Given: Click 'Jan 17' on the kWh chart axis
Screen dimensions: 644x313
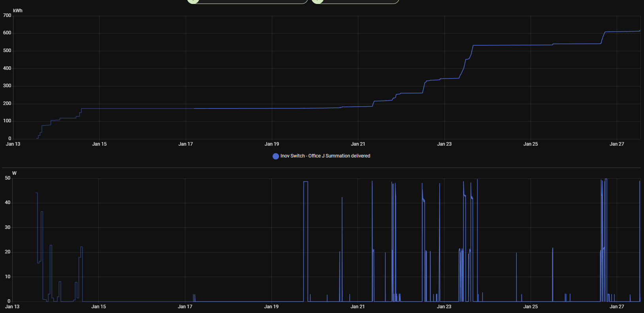Looking at the screenshot, I should [186, 144].
